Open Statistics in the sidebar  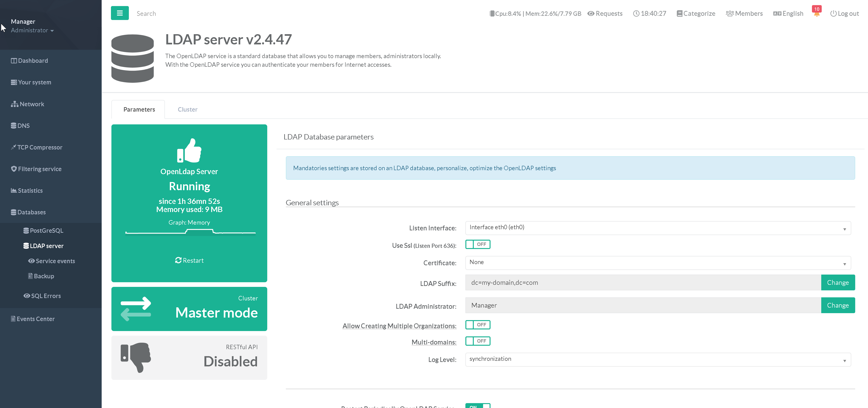(x=30, y=190)
